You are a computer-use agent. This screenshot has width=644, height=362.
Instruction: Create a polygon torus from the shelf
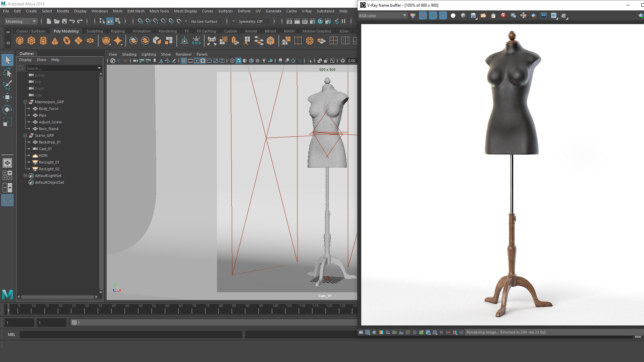pyautogui.click(x=67, y=41)
